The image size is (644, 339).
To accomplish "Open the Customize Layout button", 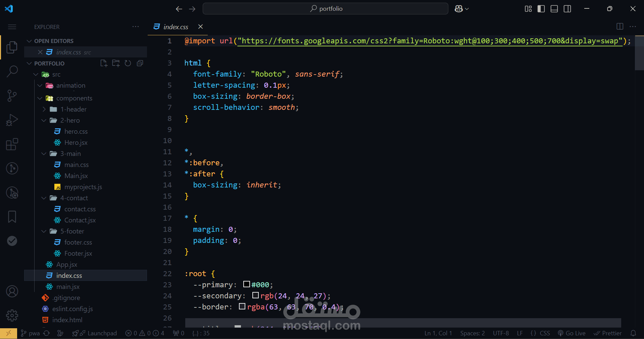I will click(528, 9).
